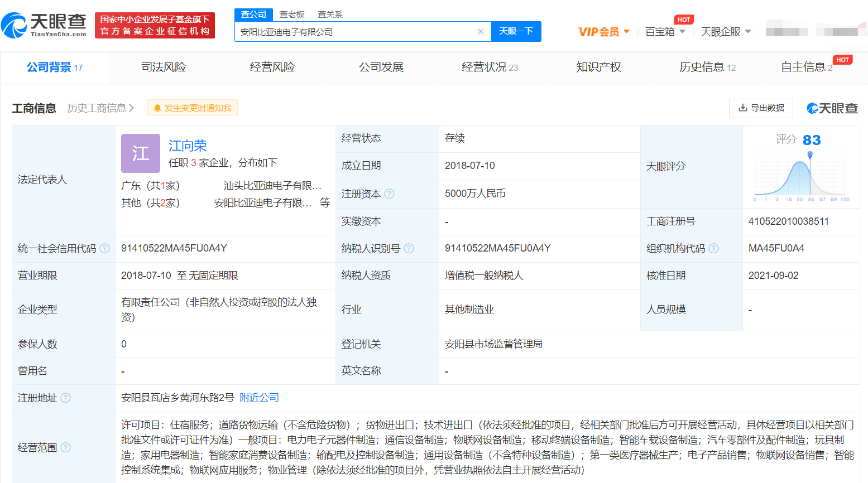The width and height of the screenshot is (868, 483).
Task: Click the 天眼一下 search button
Action: pos(516,32)
